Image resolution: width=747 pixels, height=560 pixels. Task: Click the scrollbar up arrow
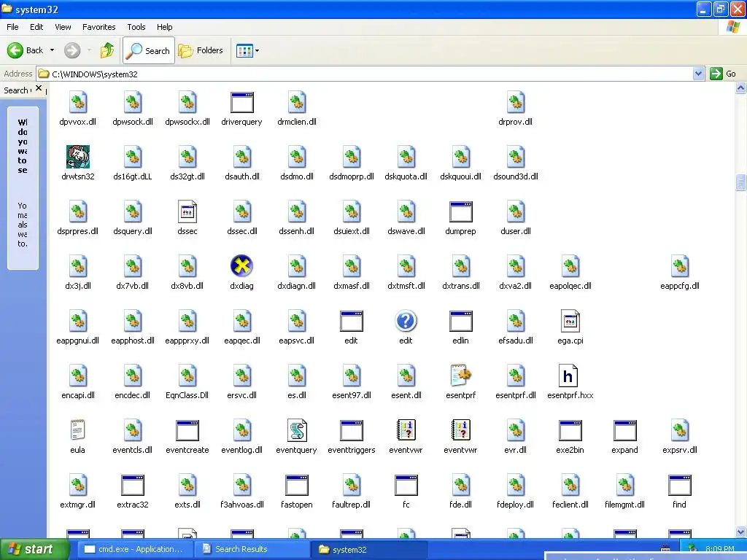tap(740, 88)
